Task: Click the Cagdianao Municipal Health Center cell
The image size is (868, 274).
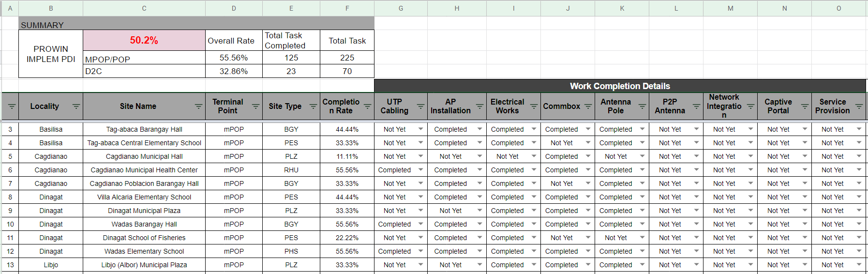Action: click(144, 170)
